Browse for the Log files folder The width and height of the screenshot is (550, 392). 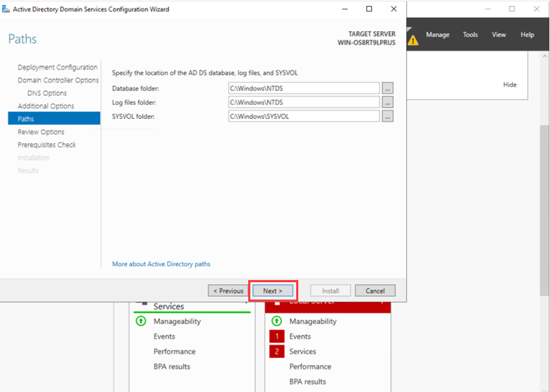point(387,102)
